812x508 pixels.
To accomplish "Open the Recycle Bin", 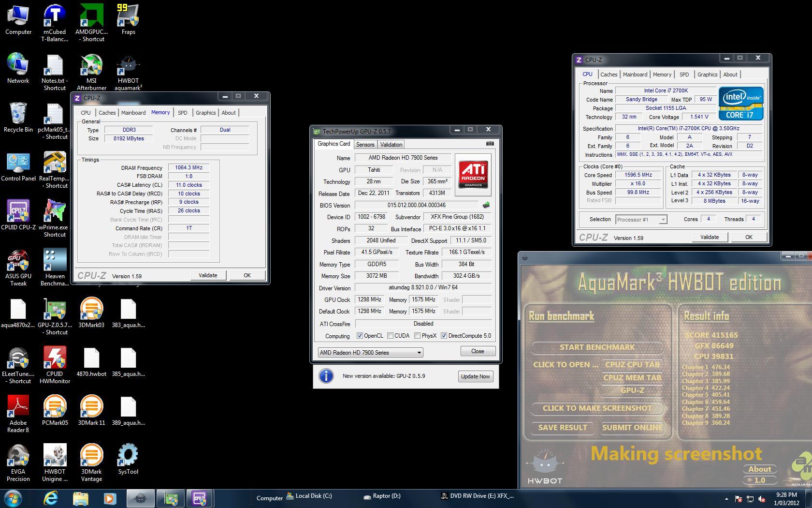I will coord(18,117).
